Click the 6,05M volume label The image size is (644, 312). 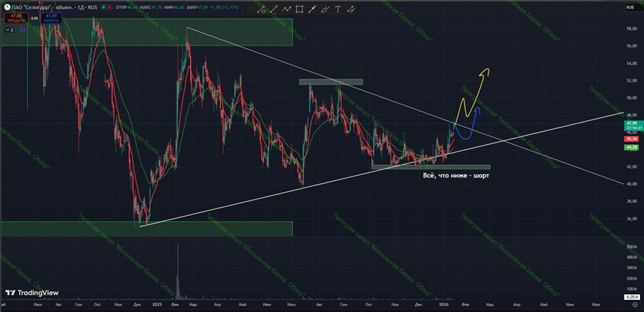tap(632, 297)
